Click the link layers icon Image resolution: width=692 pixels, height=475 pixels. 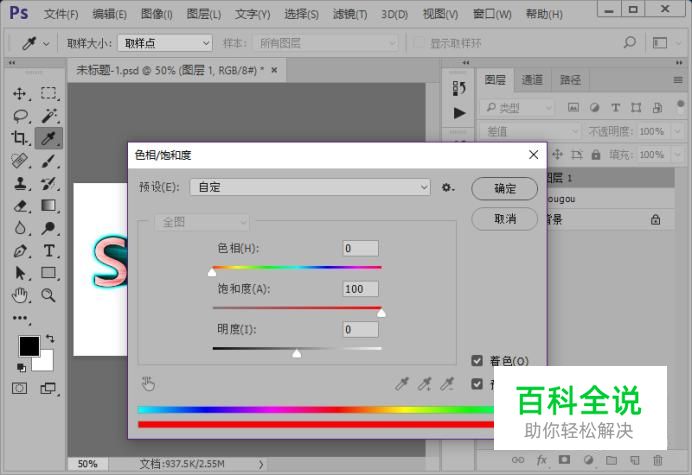pyautogui.click(x=518, y=460)
